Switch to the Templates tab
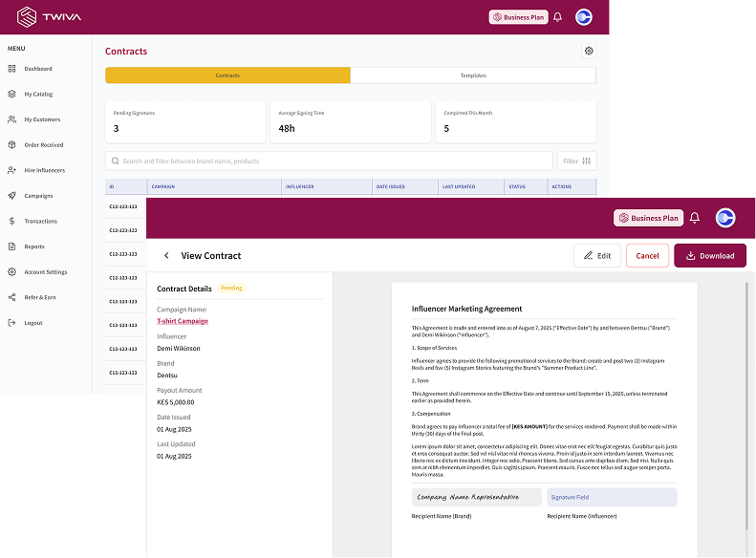The height and width of the screenshot is (558, 756). click(x=473, y=75)
